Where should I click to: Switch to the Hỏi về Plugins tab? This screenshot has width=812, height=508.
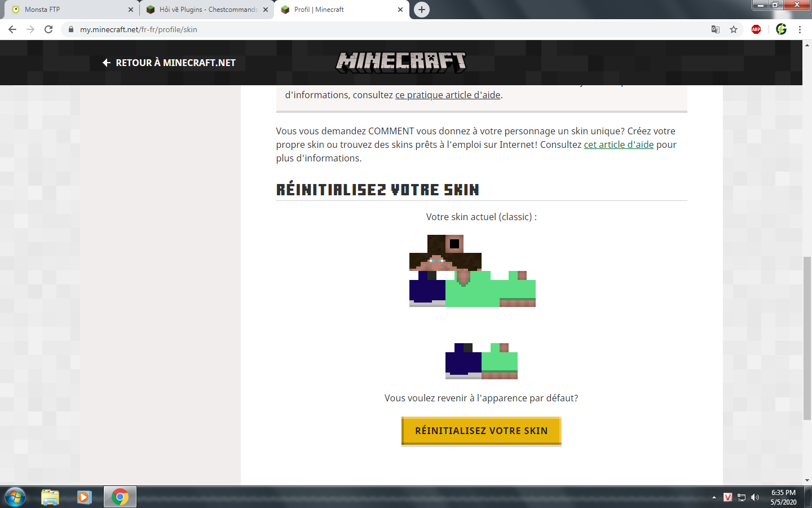coord(207,10)
